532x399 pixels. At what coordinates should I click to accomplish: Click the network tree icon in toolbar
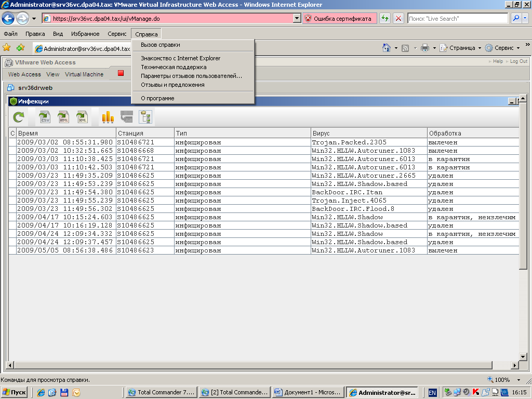point(145,117)
